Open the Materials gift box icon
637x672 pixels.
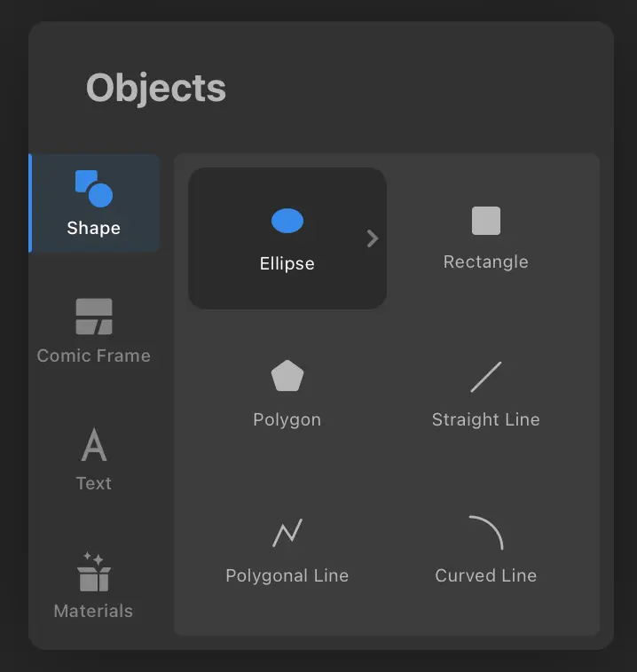click(x=94, y=572)
